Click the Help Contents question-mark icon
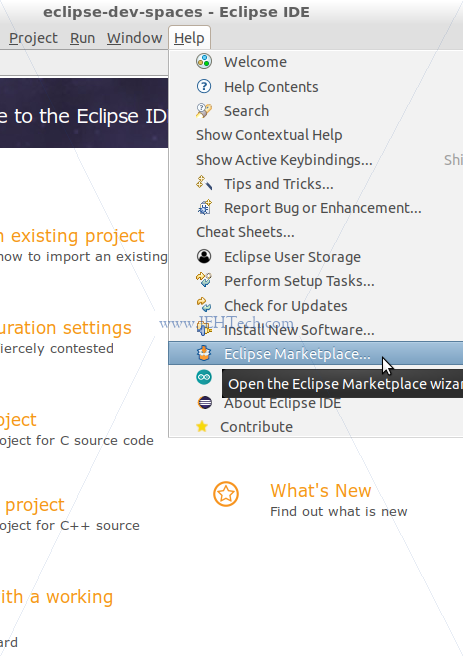Screen dimensions: 463x656 (x=204, y=87)
